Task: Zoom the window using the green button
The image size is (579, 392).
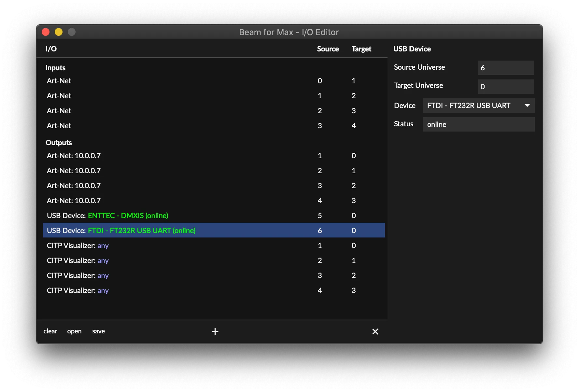Action: pos(71,32)
